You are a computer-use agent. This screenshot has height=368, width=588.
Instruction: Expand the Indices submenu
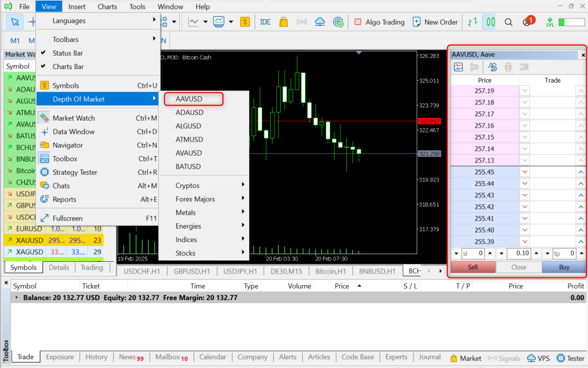click(204, 240)
